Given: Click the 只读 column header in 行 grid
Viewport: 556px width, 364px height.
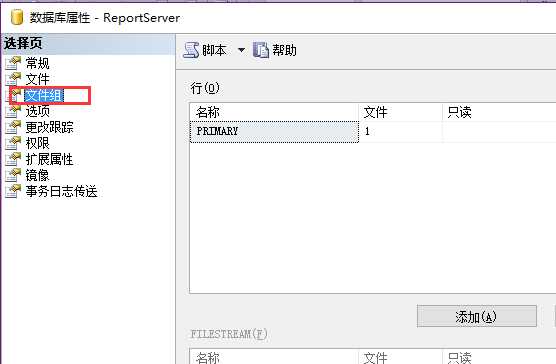Looking at the screenshot, I should [499, 112].
